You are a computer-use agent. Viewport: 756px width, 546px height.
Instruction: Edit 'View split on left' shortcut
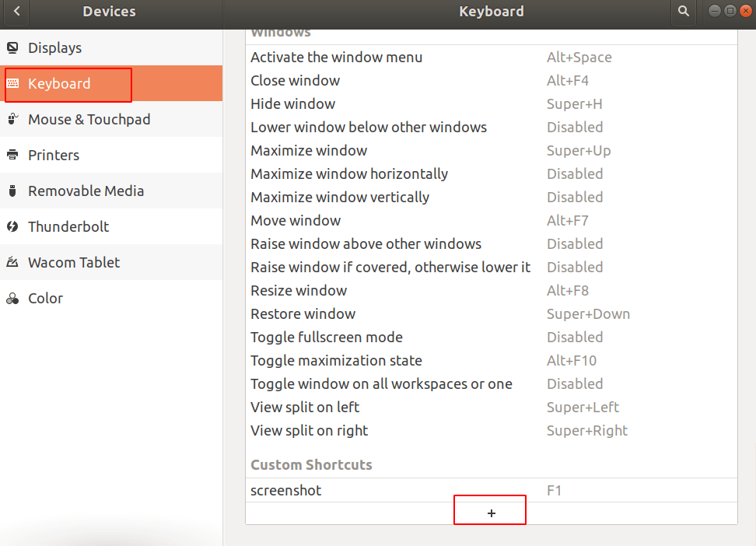coord(491,407)
